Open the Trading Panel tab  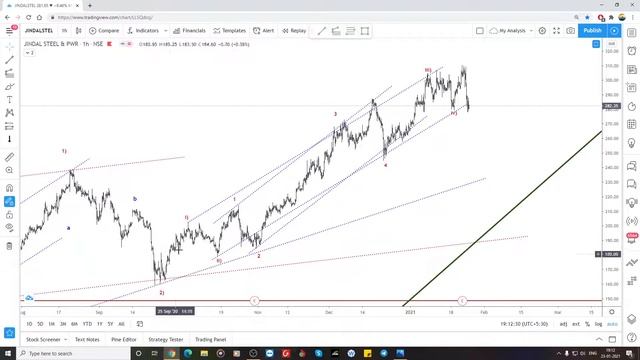click(211, 340)
